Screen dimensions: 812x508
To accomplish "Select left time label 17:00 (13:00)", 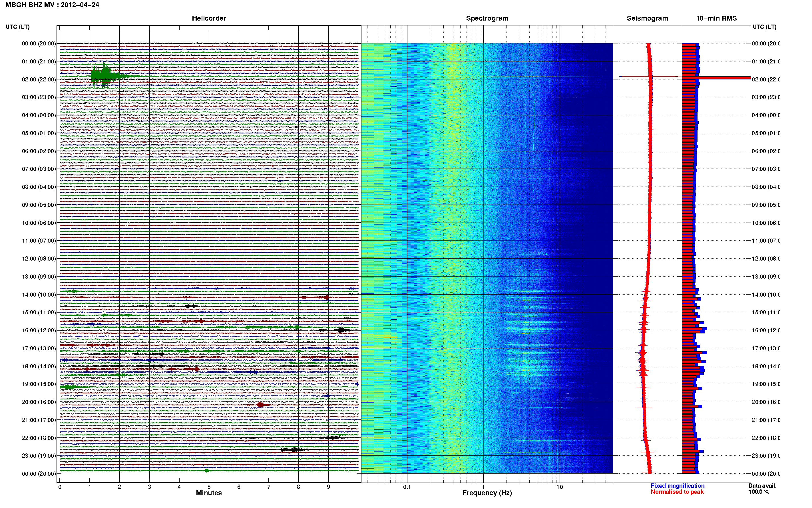I will [39, 348].
